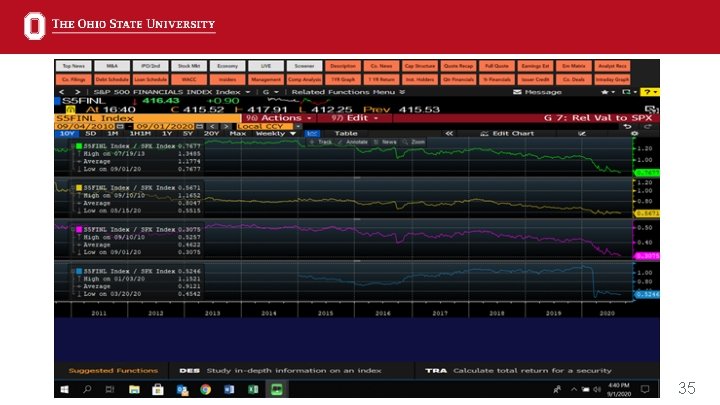
Task: Change the Weekly periodicity dropdown
Action: (276, 134)
